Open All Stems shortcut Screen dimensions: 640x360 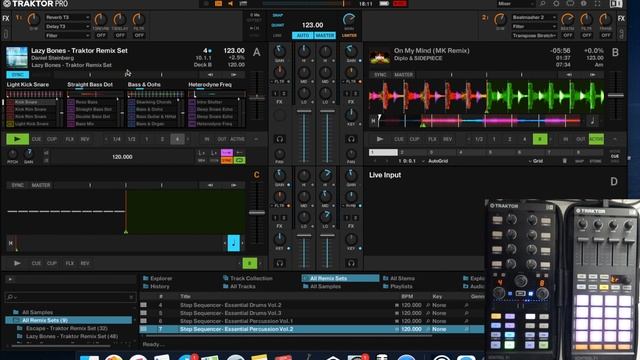pyautogui.click(x=399, y=278)
